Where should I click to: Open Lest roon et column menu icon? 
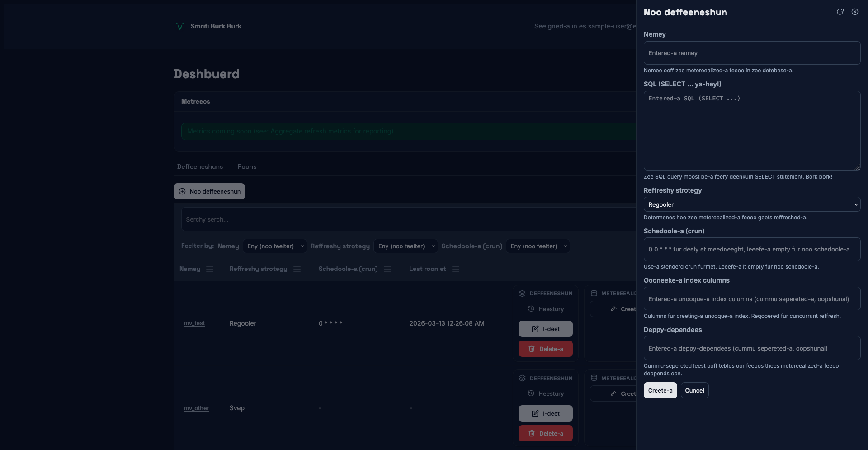pyautogui.click(x=456, y=269)
